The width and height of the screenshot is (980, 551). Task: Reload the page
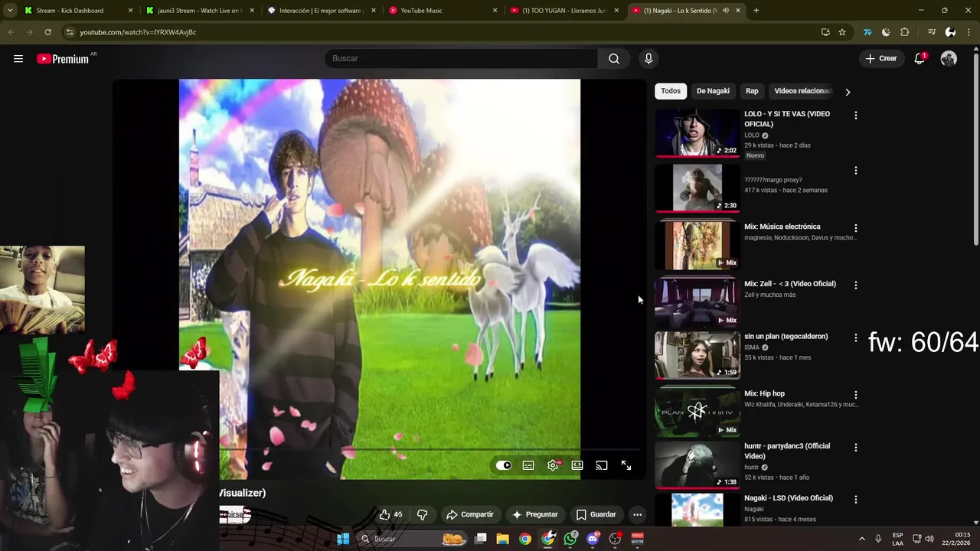click(47, 32)
